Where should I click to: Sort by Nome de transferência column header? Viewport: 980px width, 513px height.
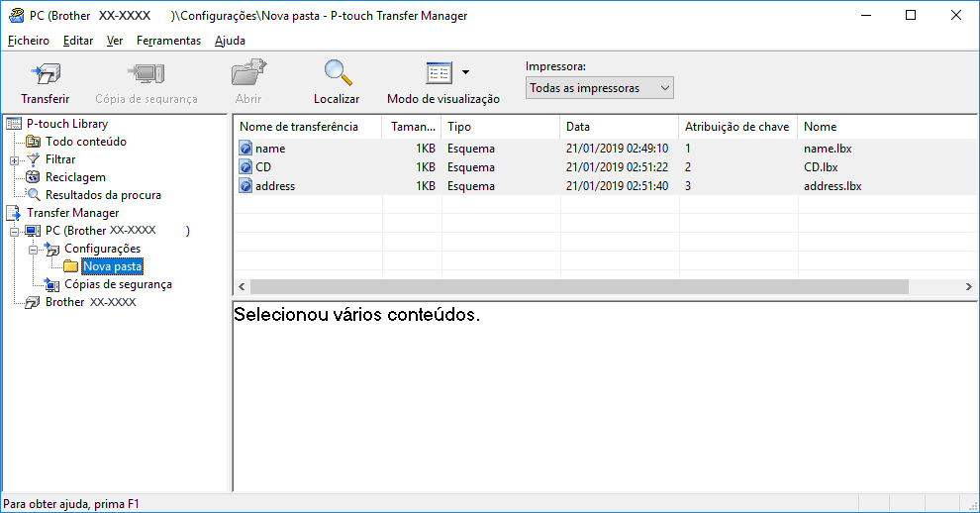point(308,127)
